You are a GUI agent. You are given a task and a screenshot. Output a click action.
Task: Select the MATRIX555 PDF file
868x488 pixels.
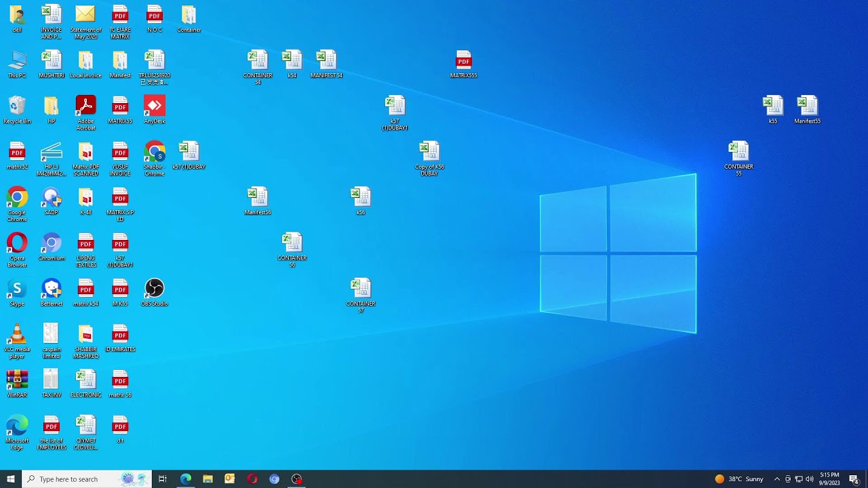point(464,64)
